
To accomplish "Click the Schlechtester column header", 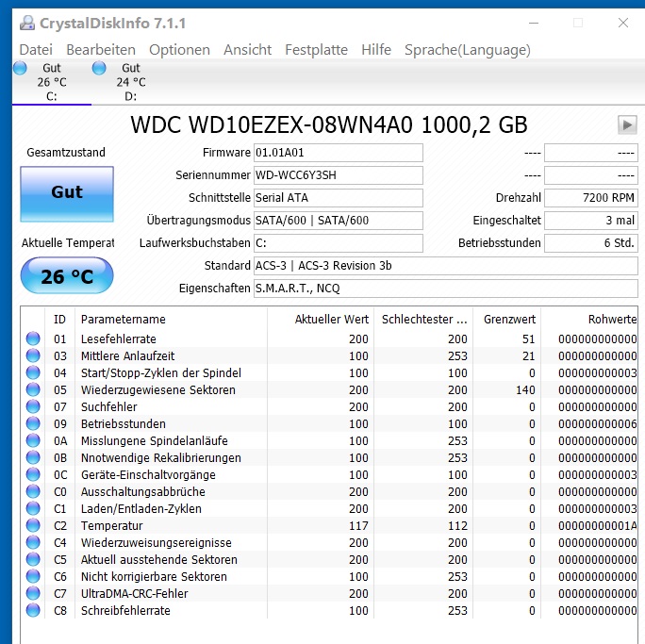I will tap(423, 319).
